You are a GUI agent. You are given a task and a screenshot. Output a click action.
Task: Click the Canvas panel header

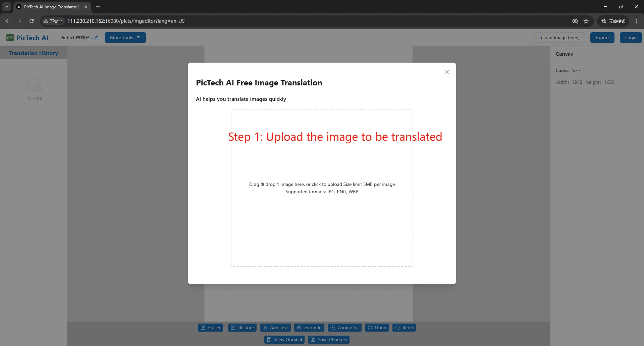point(564,54)
